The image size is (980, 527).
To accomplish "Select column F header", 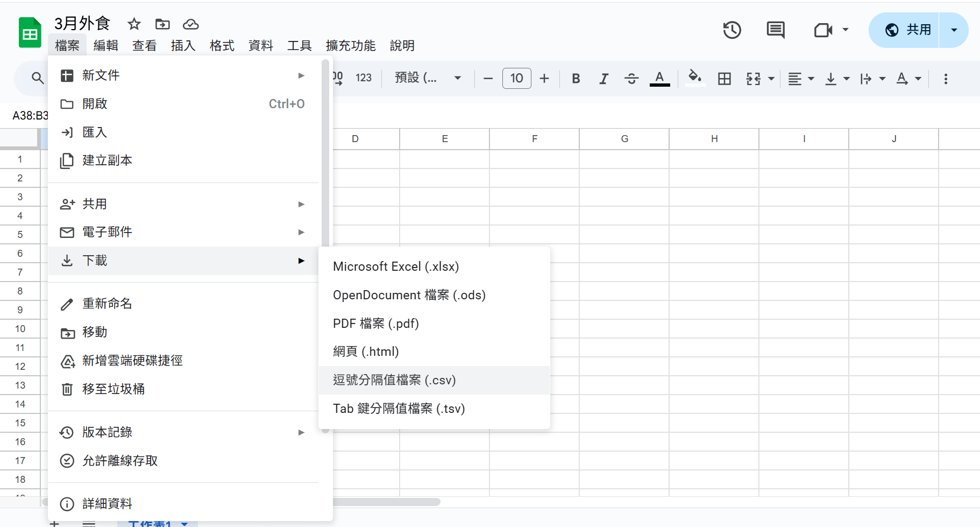I will click(535, 139).
